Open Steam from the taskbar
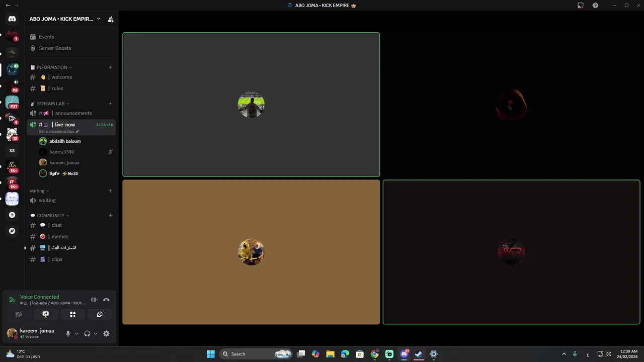 (x=419, y=354)
